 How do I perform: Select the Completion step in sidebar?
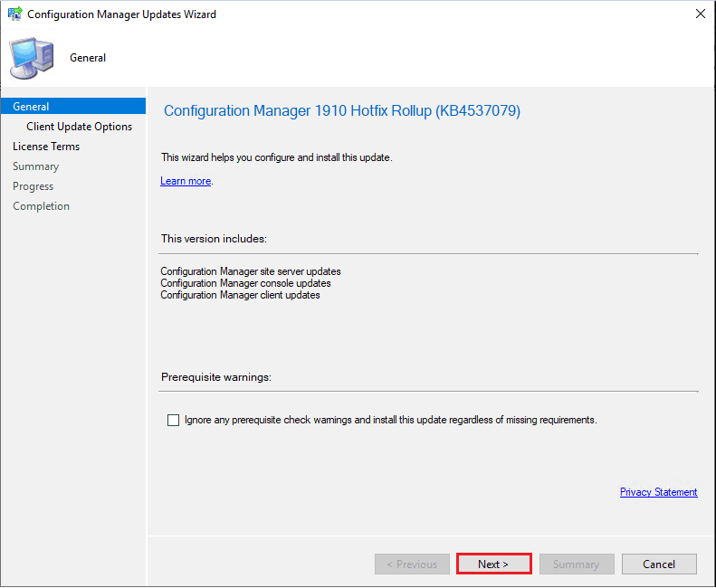point(41,206)
